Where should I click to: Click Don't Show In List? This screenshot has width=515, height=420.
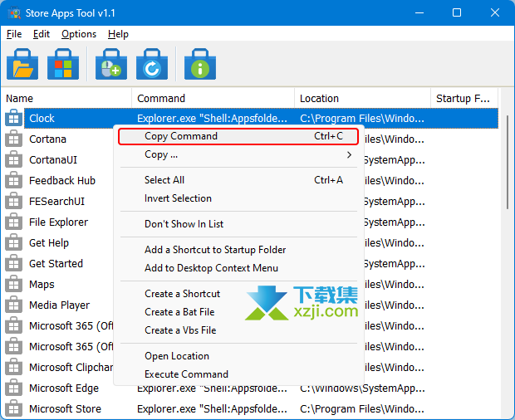[238, 224]
